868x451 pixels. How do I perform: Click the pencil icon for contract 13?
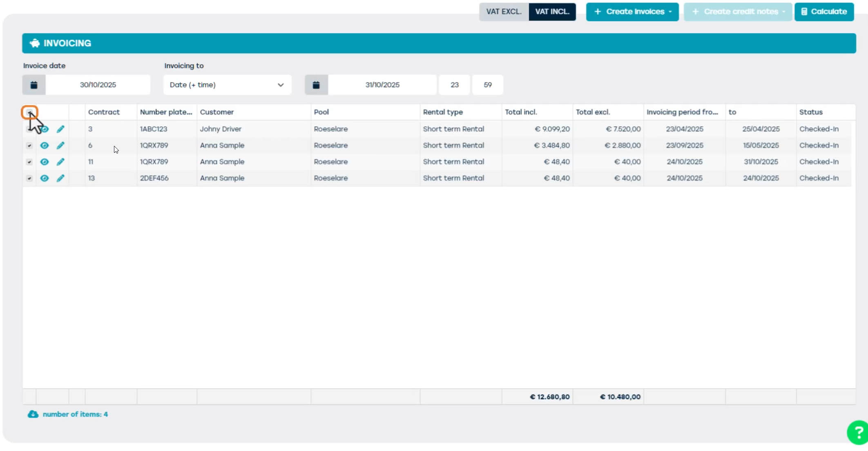pyautogui.click(x=60, y=178)
